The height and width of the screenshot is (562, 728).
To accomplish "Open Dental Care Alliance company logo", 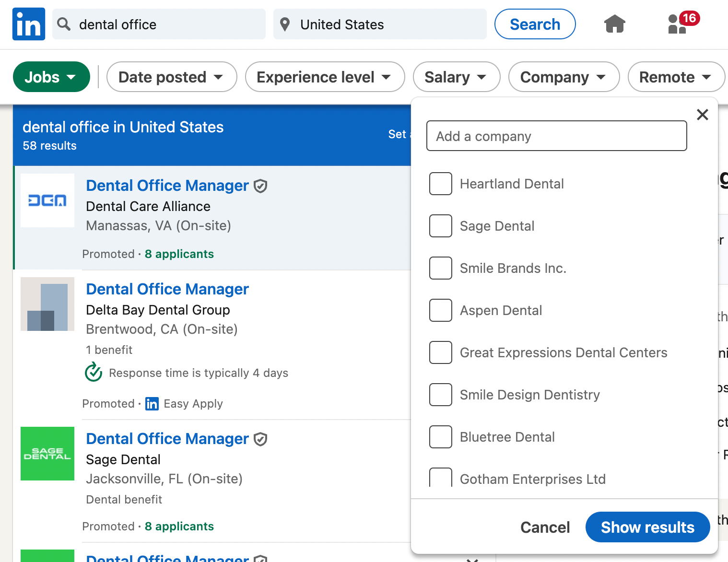I will click(x=47, y=200).
